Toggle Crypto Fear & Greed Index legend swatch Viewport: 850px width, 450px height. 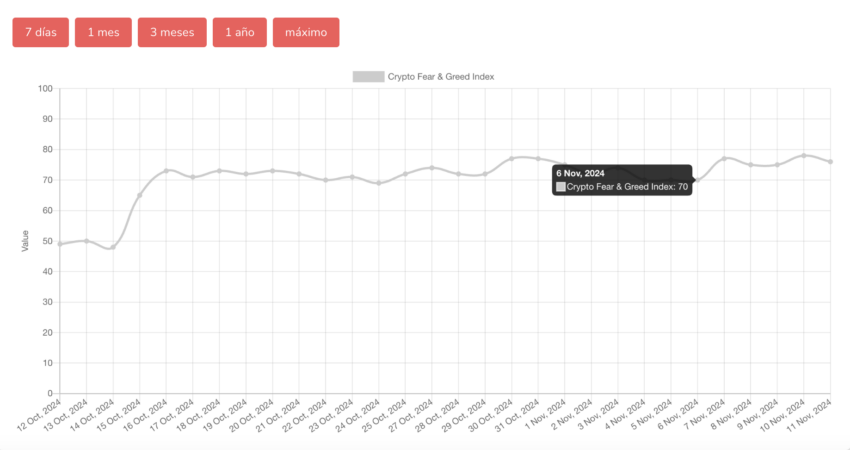[x=369, y=76]
